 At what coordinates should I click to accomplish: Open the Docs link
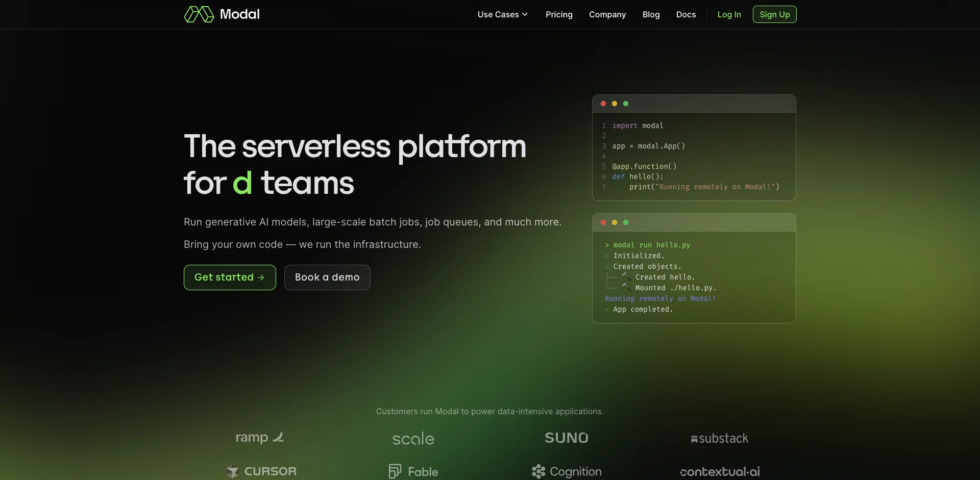click(x=686, y=14)
